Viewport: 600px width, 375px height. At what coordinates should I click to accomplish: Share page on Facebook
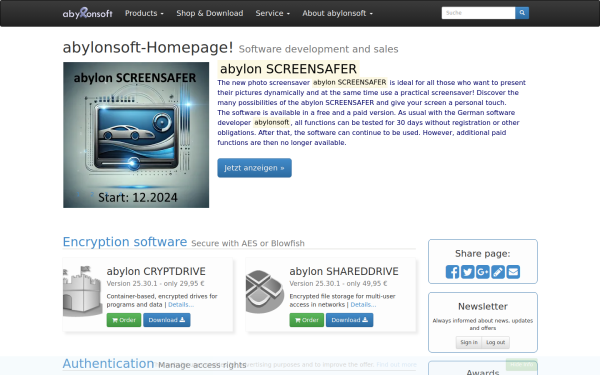click(452, 272)
